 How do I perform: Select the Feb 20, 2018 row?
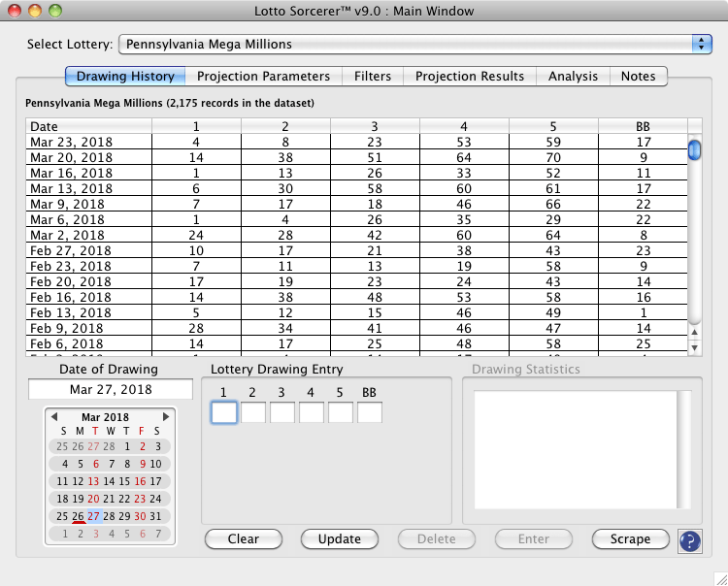point(356,281)
